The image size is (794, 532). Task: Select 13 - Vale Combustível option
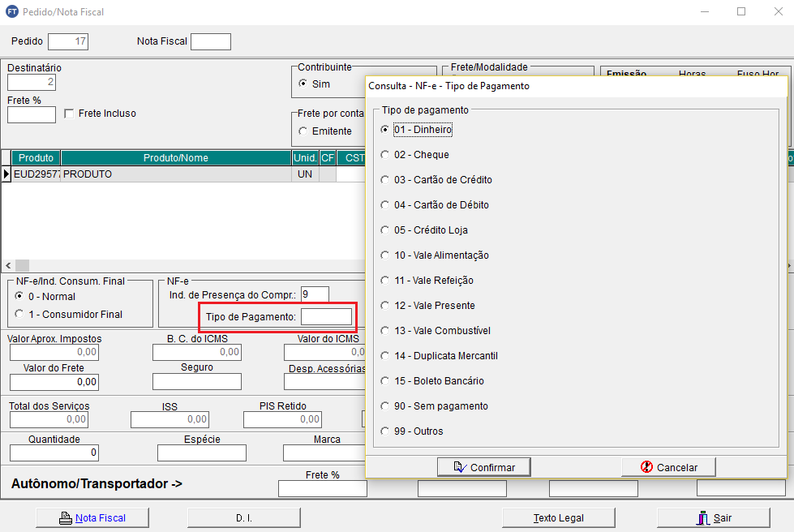pos(436,331)
